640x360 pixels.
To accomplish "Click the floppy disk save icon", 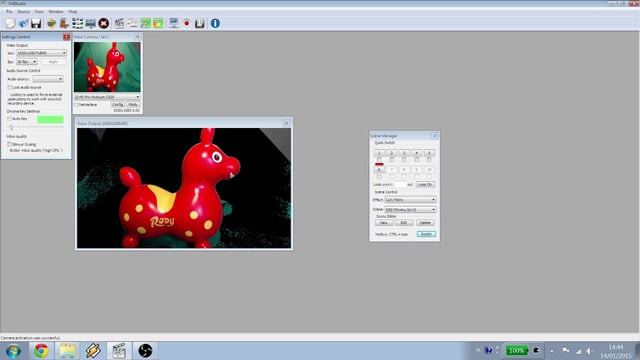I will (36, 23).
